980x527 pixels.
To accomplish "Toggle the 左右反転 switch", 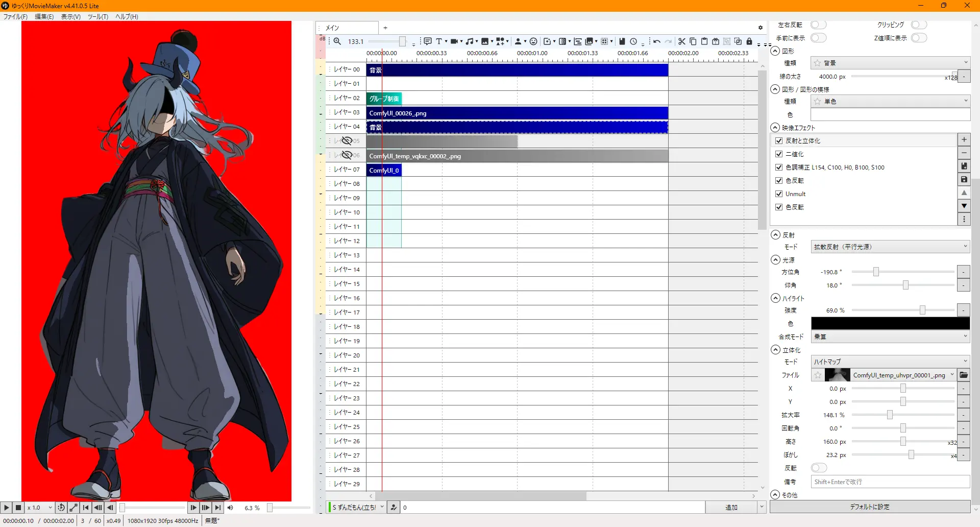I will tap(818, 25).
